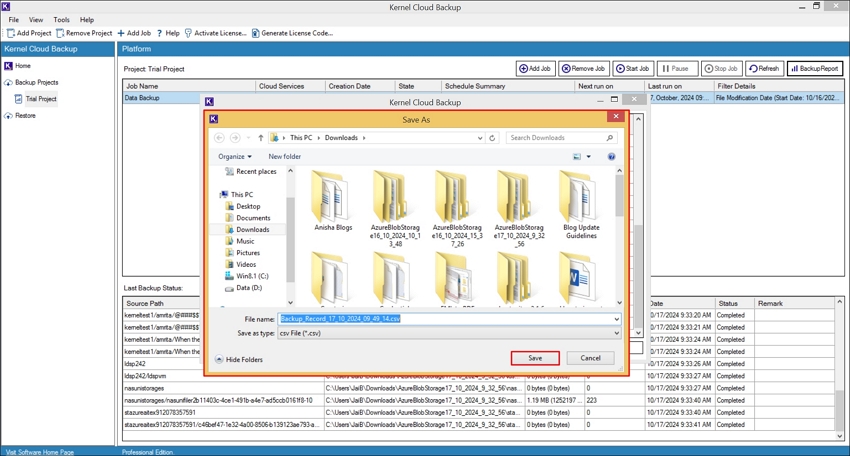This screenshot has width=850, height=456.
Task: Click Add Project in the toolbar
Action: [29, 33]
